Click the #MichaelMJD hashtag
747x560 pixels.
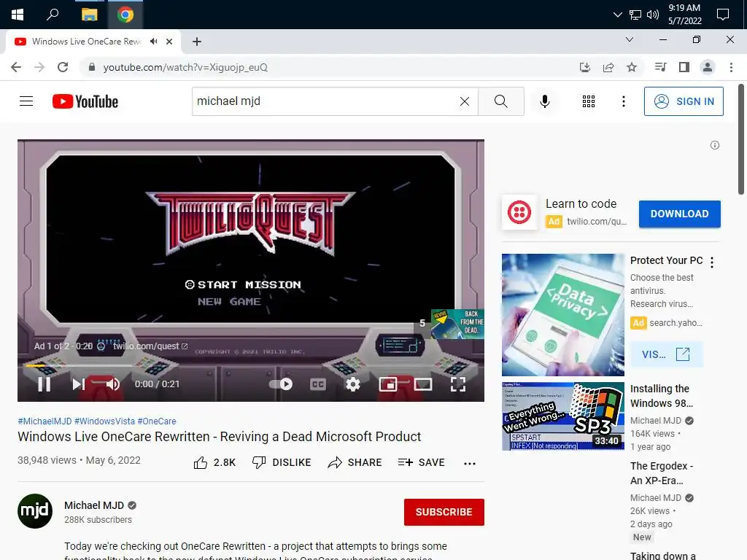(x=44, y=421)
